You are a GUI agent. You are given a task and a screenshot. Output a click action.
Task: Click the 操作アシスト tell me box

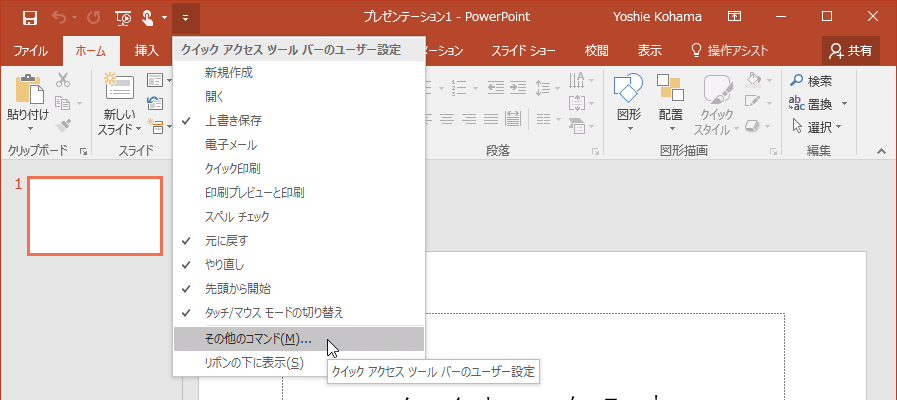[729, 51]
